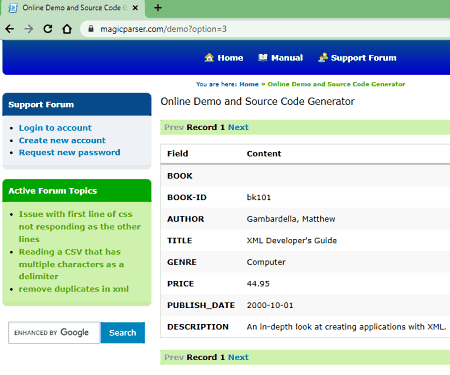Viewport: 450px width, 375px height.
Task: Select the PUBLISH_DATE field label
Action: coord(201,305)
